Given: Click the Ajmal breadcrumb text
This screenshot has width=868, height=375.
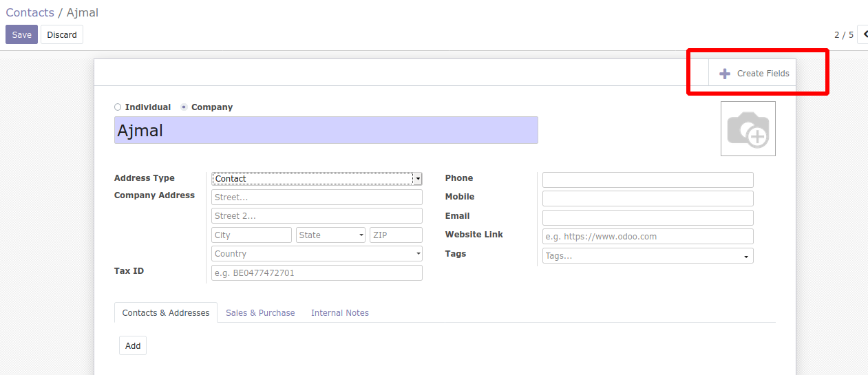Looking at the screenshot, I should (x=83, y=12).
